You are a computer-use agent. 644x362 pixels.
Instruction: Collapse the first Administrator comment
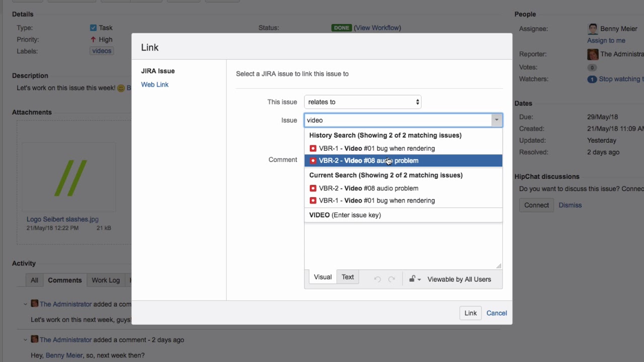[x=25, y=304]
